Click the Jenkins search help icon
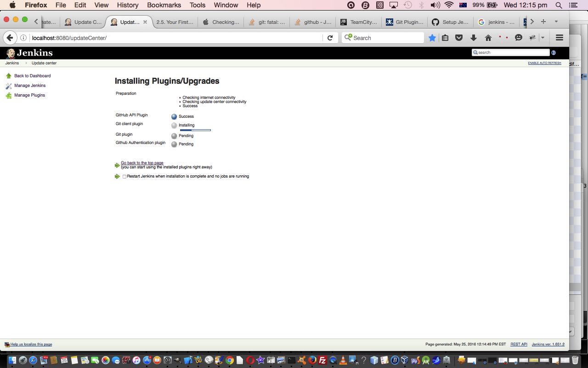Viewport: 588px width, 368px height. [554, 52]
